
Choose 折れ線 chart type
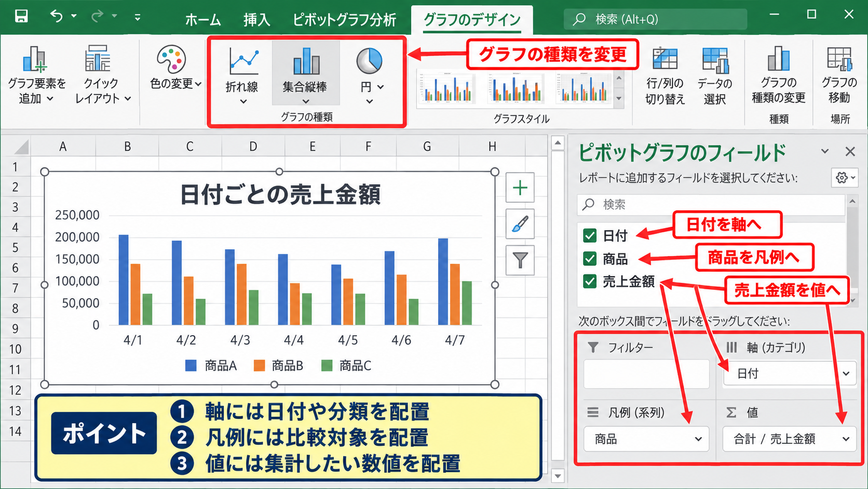pyautogui.click(x=242, y=76)
